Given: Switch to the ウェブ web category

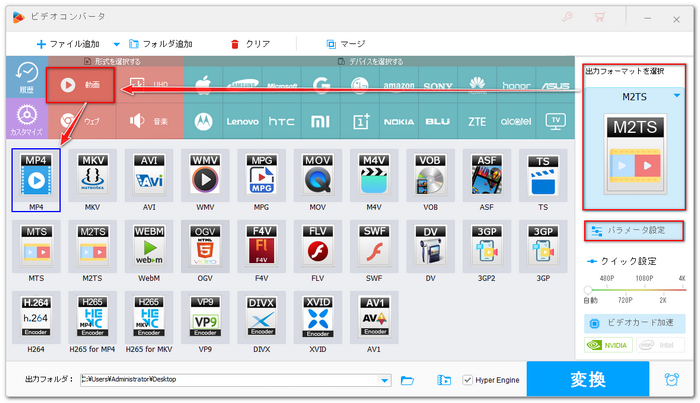Looking at the screenshot, I should point(82,121).
